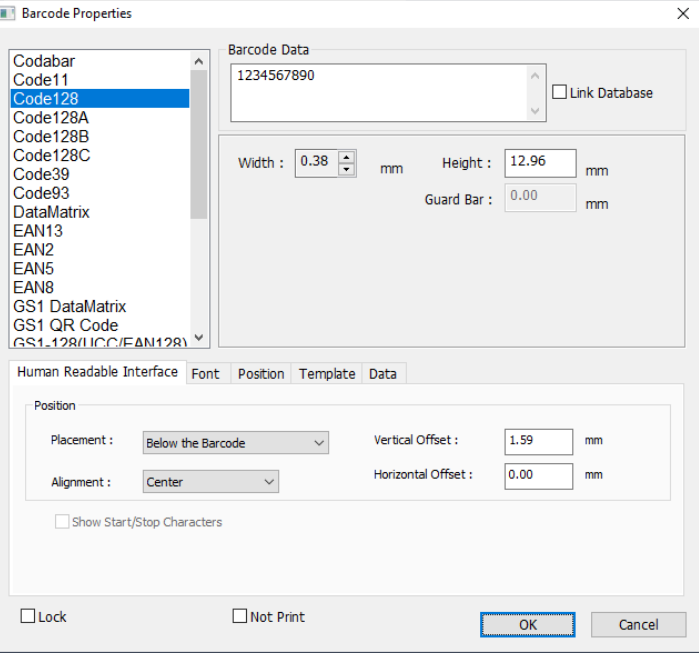Toggle the Lock checkbox
The width and height of the screenshot is (699, 660).
pyautogui.click(x=28, y=616)
